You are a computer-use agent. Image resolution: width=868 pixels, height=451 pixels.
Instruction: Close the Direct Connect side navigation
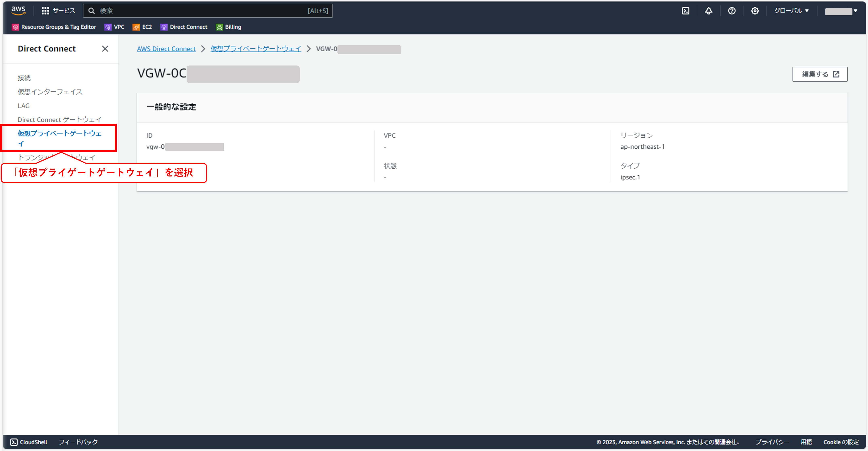(105, 49)
